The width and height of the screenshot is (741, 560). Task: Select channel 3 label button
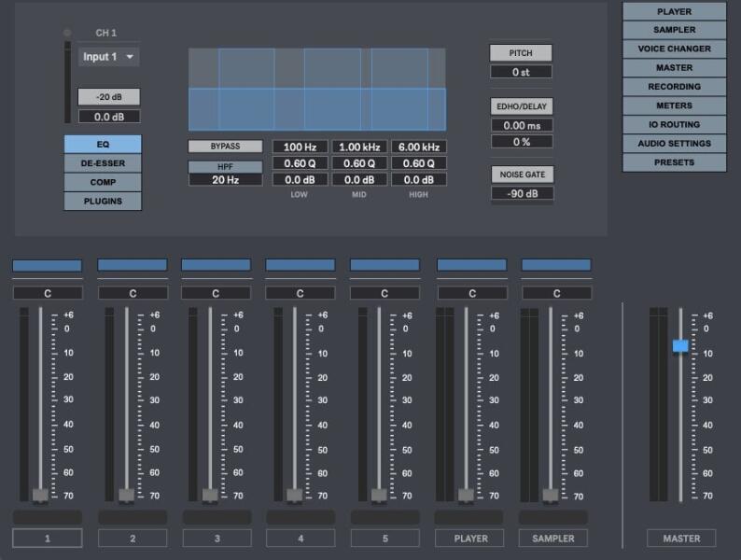pos(217,538)
